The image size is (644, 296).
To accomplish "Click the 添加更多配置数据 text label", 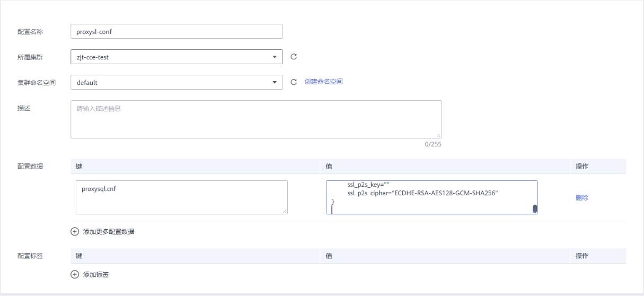I will [x=109, y=232].
